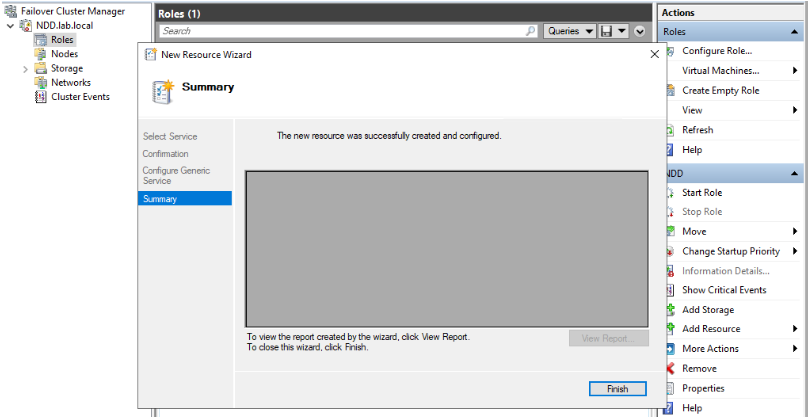Click Configure Generic Service wizard step
This screenshot has width=808, height=417.
(176, 176)
